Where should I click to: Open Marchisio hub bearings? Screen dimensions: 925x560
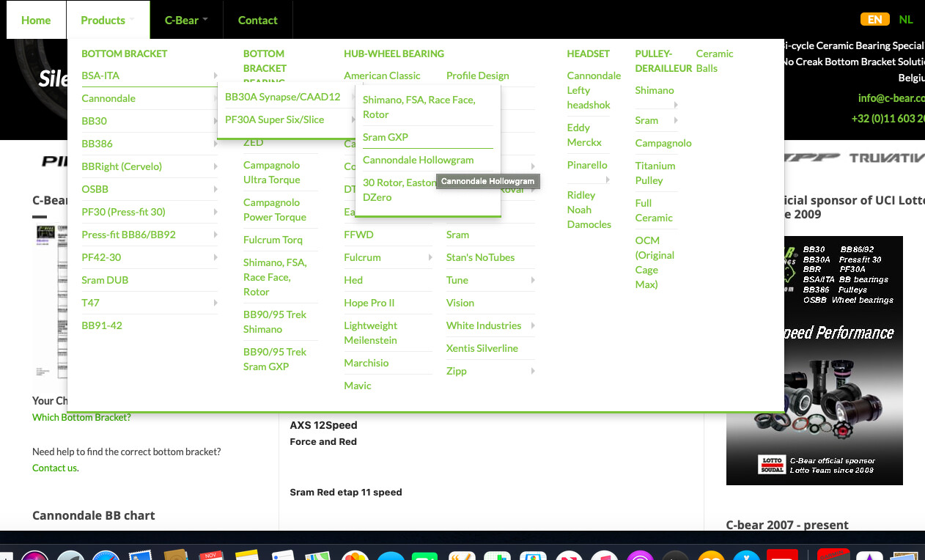tap(366, 363)
